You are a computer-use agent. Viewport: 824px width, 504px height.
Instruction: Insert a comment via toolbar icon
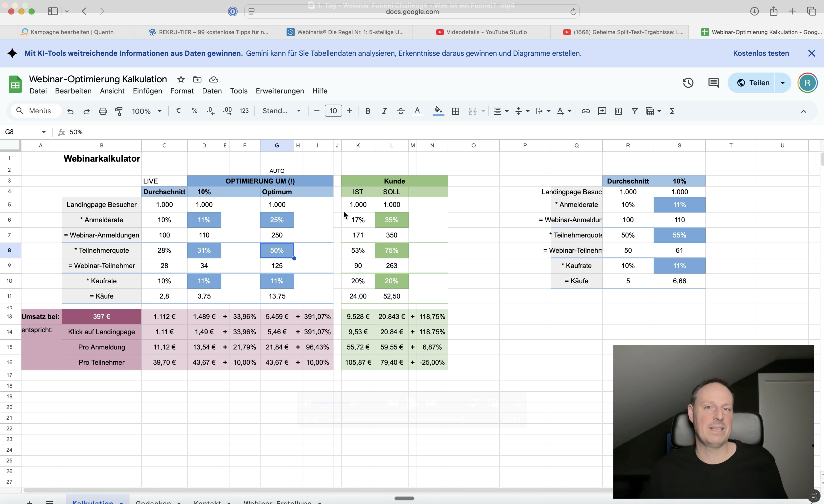[x=602, y=111]
